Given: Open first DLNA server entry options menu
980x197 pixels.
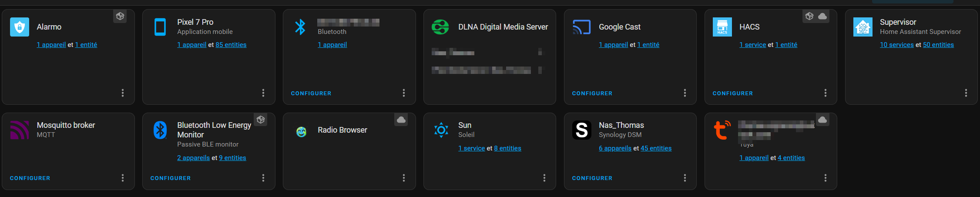Looking at the screenshot, I should click(x=541, y=53).
